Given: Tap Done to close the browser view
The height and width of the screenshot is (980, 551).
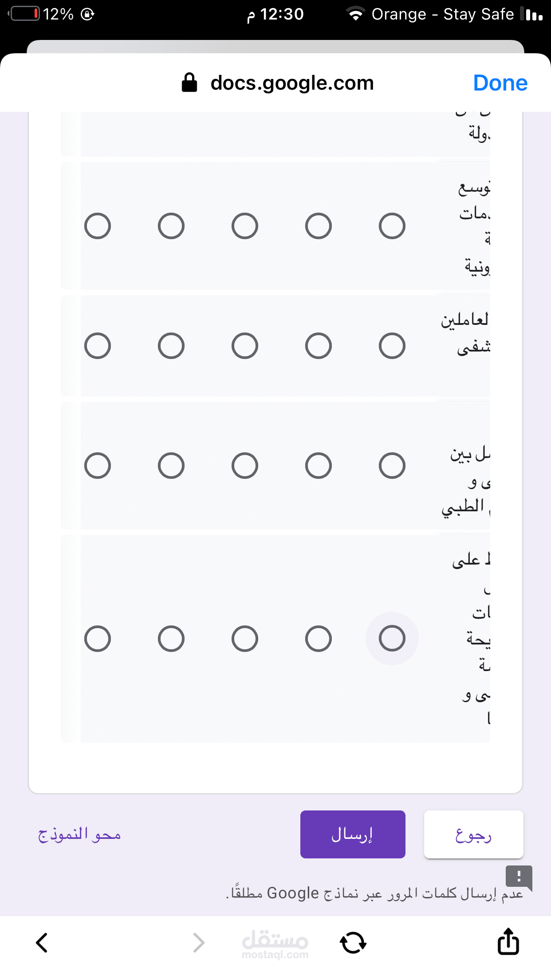Looking at the screenshot, I should 500,83.
